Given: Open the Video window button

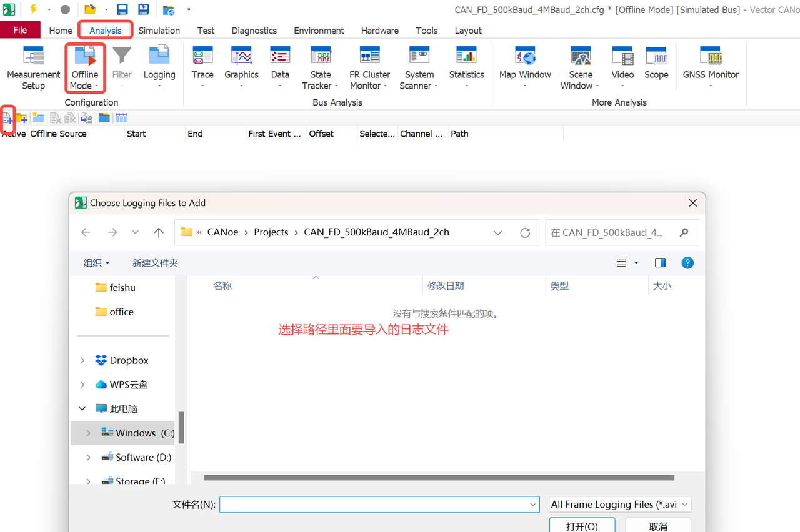Looking at the screenshot, I should (x=622, y=67).
